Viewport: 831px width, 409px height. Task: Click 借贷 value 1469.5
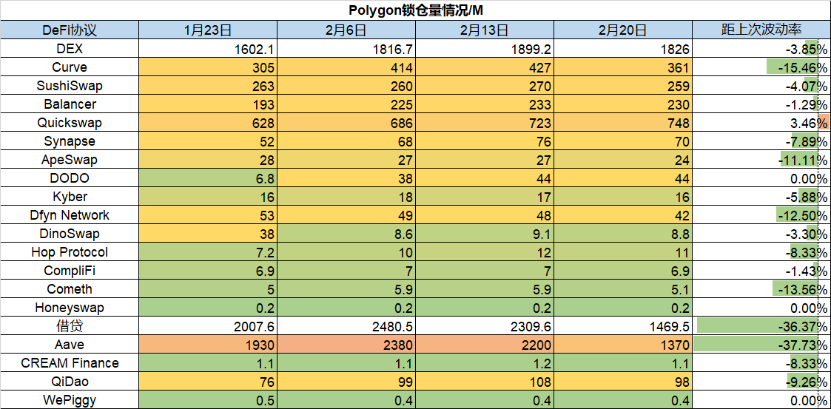tap(623, 326)
